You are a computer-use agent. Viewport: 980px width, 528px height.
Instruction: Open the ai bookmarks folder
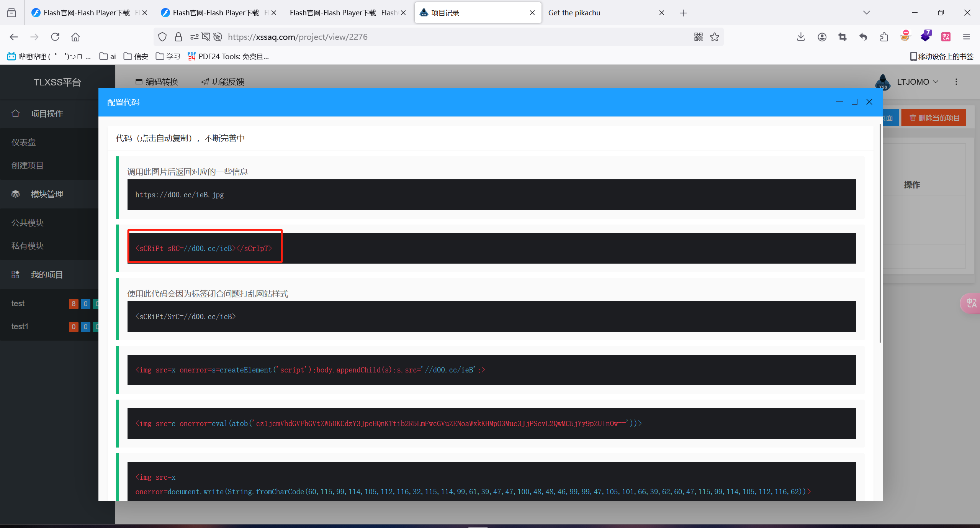pyautogui.click(x=108, y=56)
